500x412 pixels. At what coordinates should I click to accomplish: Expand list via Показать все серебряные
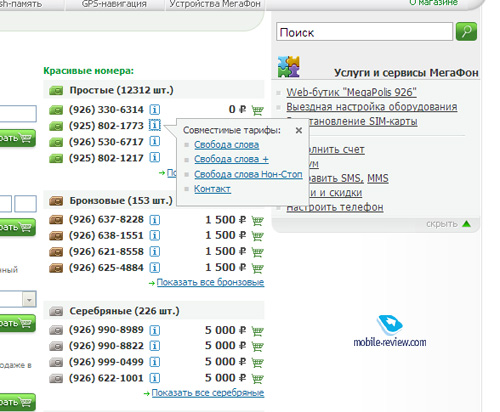(x=208, y=393)
